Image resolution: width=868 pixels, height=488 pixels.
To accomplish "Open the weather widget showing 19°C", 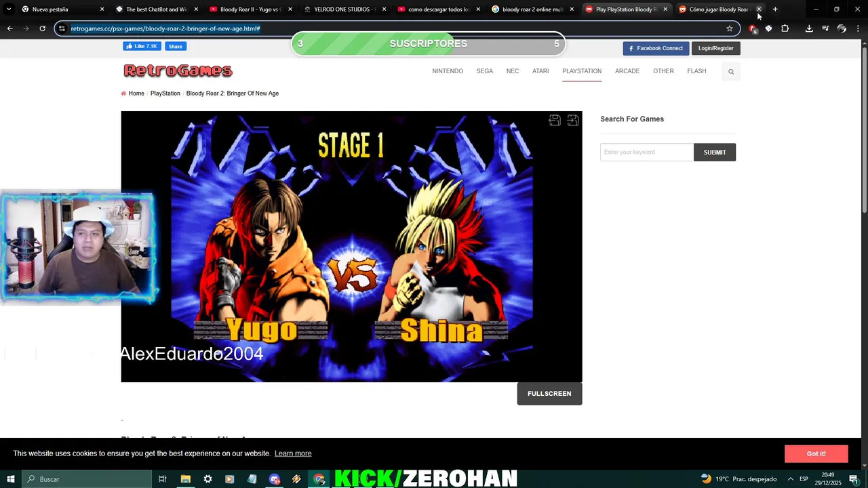I will [x=738, y=479].
